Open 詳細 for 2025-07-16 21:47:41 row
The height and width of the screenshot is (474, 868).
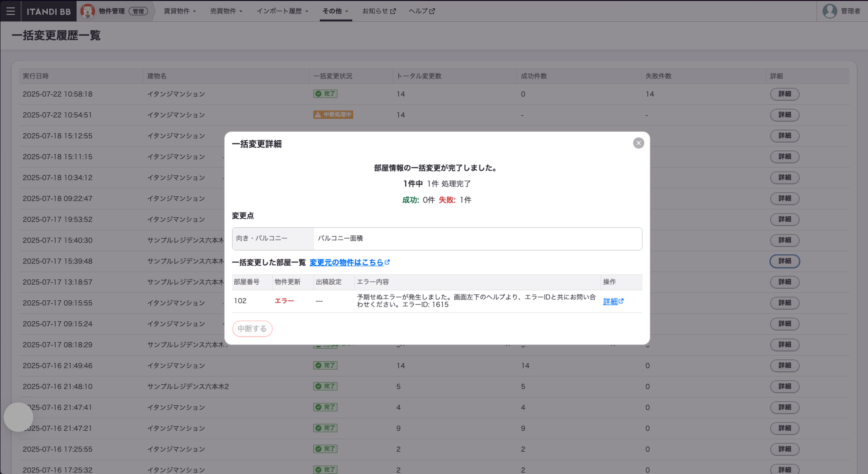tap(784, 408)
